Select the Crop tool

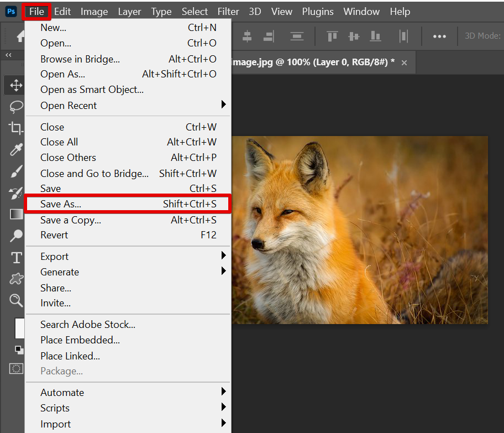click(x=16, y=128)
